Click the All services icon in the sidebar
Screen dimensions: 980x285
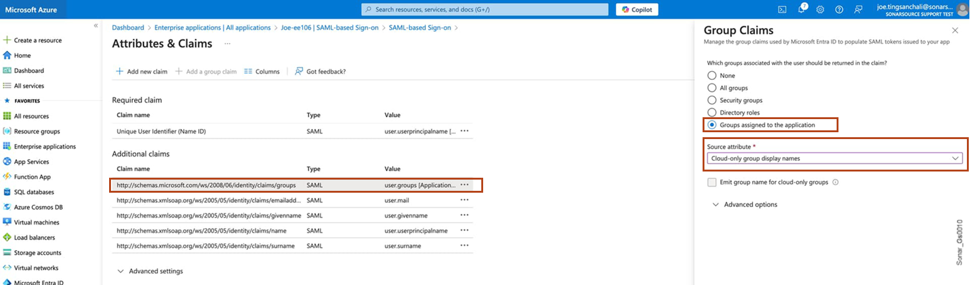point(7,85)
